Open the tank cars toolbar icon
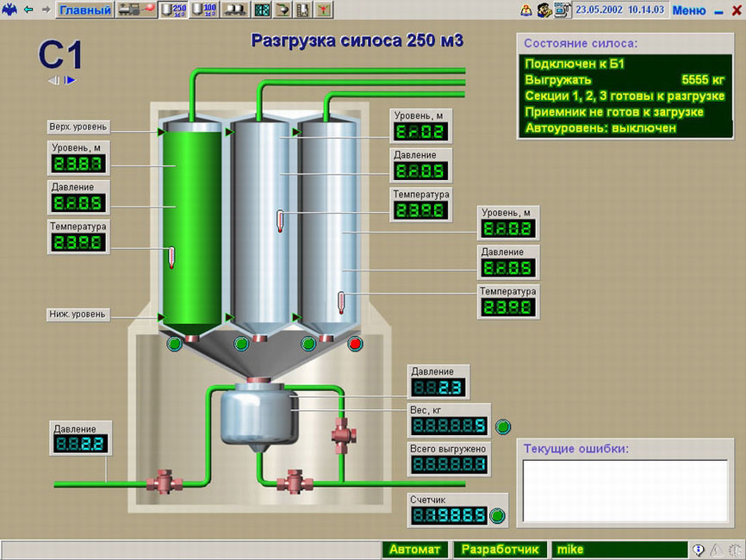The image size is (746, 560). pyautogui.click(x=233, y=10)
